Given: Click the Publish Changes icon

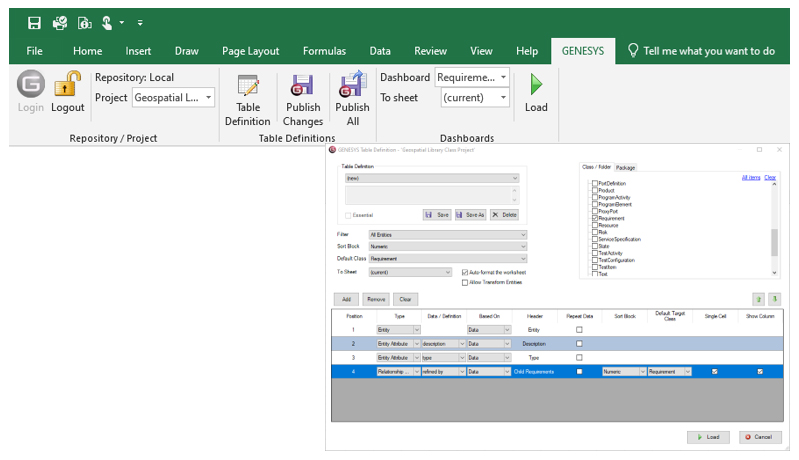Looking at the screenshot, I should tap(303, 86).
